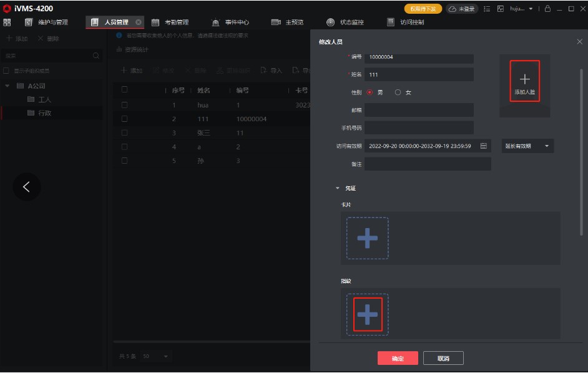Select the 工人 folder in the tree
Viewport: 588px width, 373px height.
39,99
